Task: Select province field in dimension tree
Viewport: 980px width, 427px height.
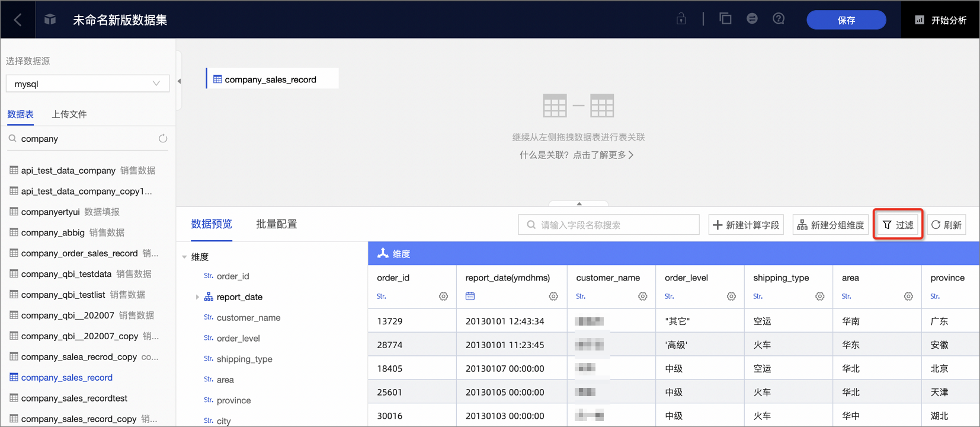Action: (233, 401)
